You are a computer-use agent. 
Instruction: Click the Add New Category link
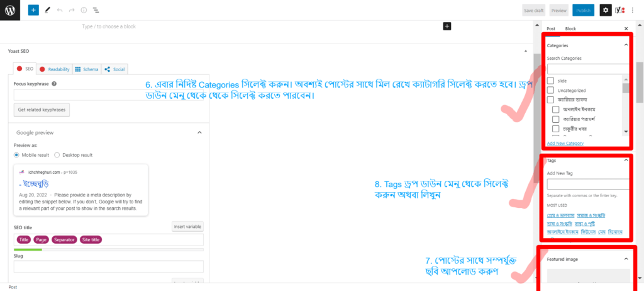[565, 143]
